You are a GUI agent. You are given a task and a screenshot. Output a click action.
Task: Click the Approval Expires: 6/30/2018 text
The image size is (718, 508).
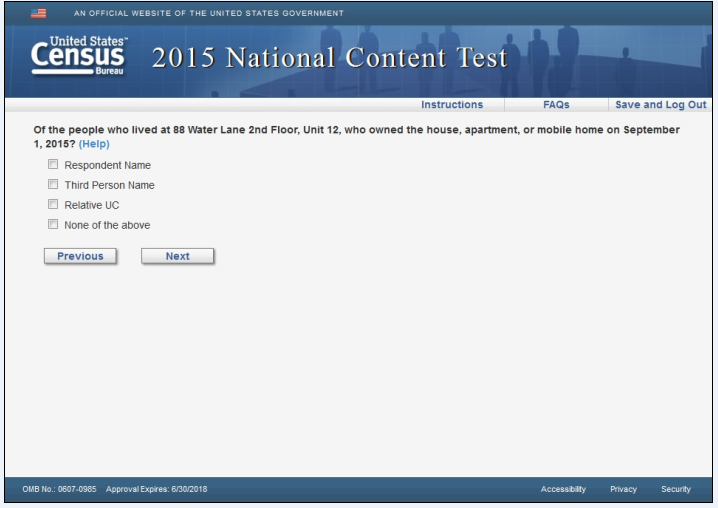pyautogui.click(x=156, y=489)
